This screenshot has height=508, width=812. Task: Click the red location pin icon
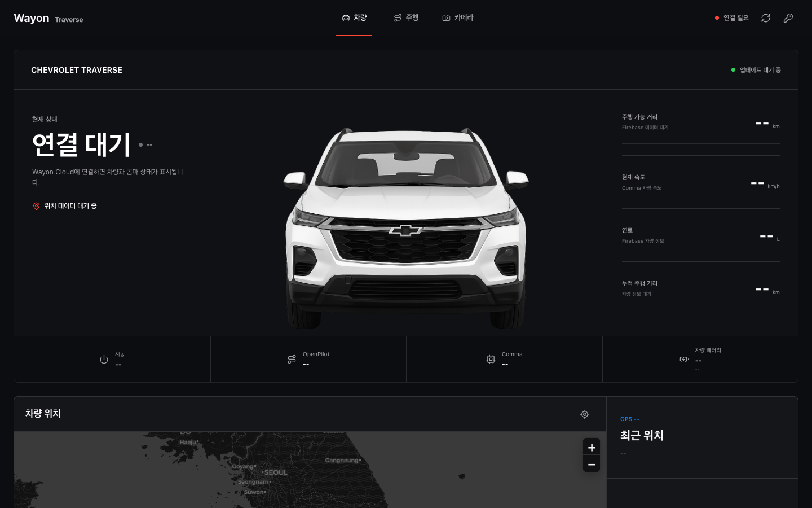point(36,207)
